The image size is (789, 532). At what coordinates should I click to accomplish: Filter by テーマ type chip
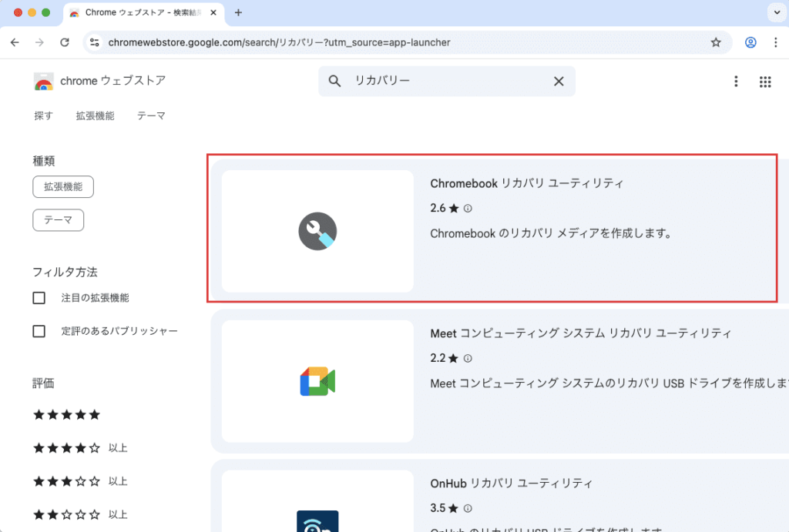[58, 219]
